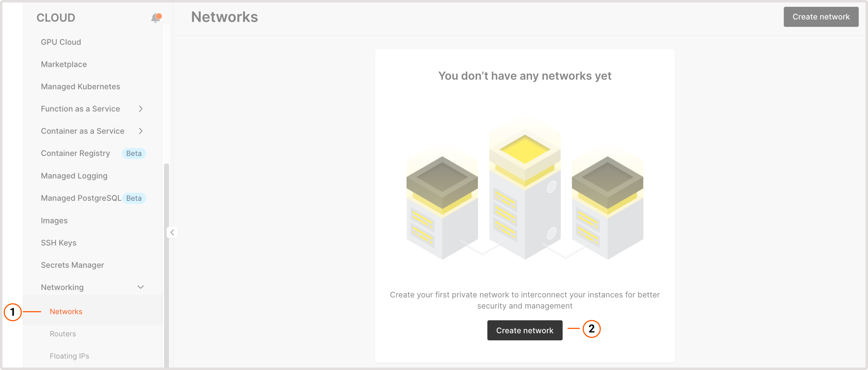Select Managed Logging from the sidebar

[74, 175]
